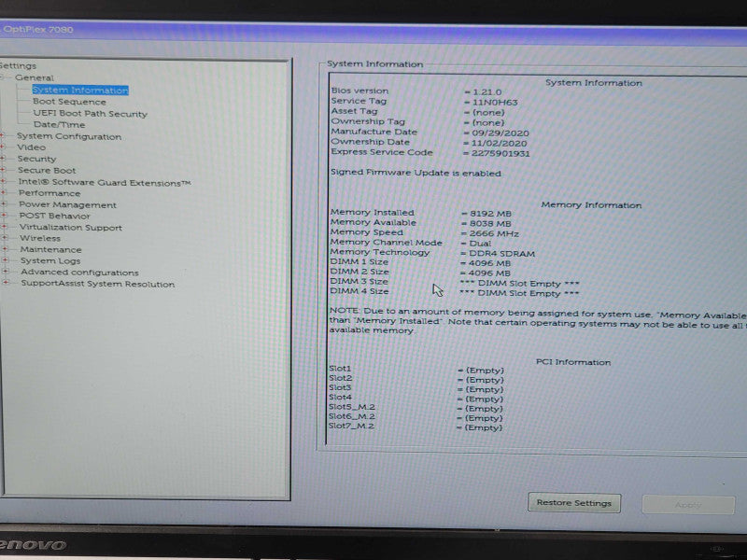
Task: Open the Video settings category
Action: (x=32, y=147)
